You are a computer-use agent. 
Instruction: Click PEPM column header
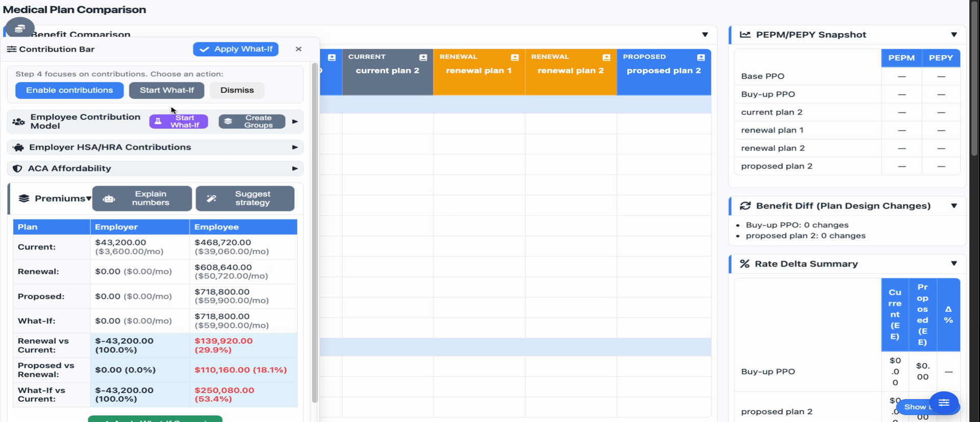(x=901, y=58)
